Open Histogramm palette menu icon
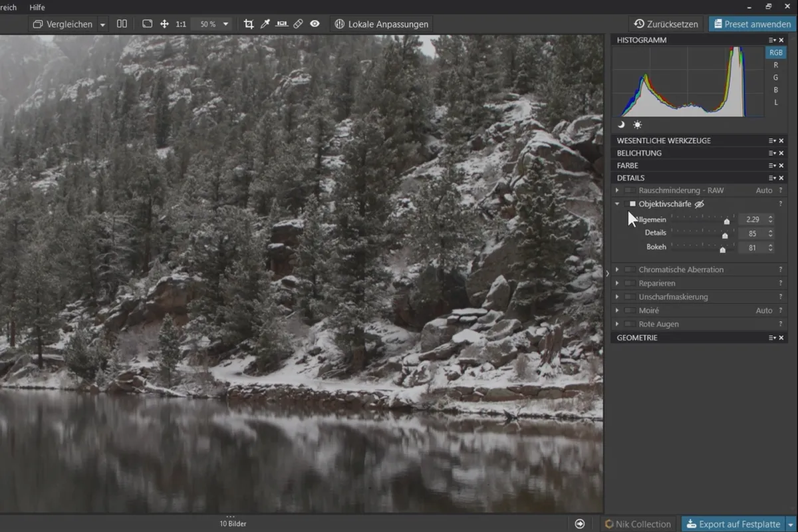This screenshot has width=798, height=532. (772, 40)
